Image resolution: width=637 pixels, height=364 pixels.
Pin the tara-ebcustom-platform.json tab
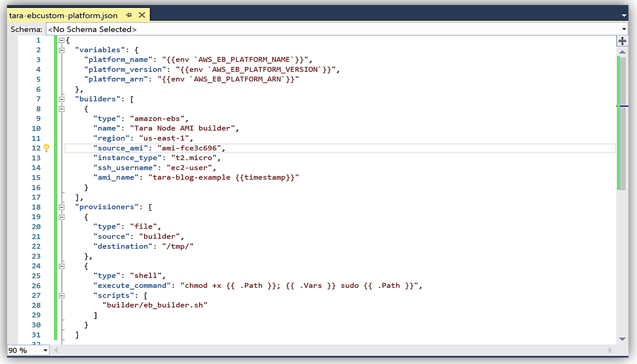129,15
